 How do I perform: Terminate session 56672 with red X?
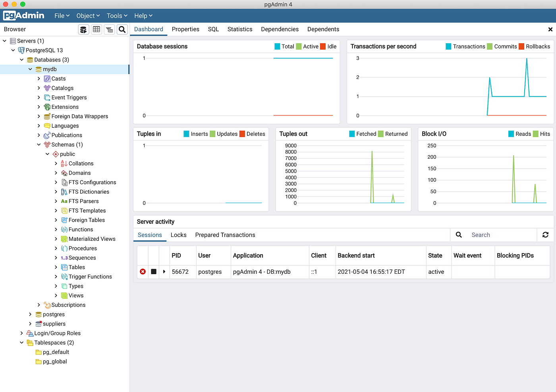(143, 272)
